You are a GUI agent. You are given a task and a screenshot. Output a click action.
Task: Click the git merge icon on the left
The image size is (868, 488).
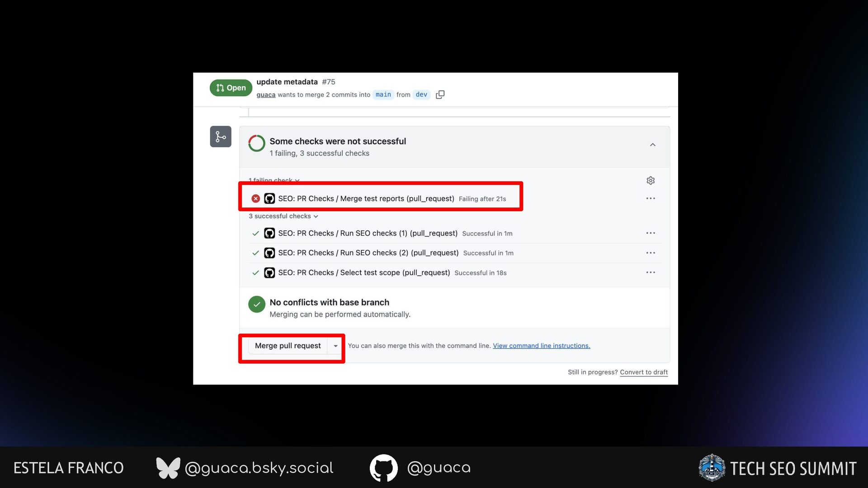click(x=221, y=136)
